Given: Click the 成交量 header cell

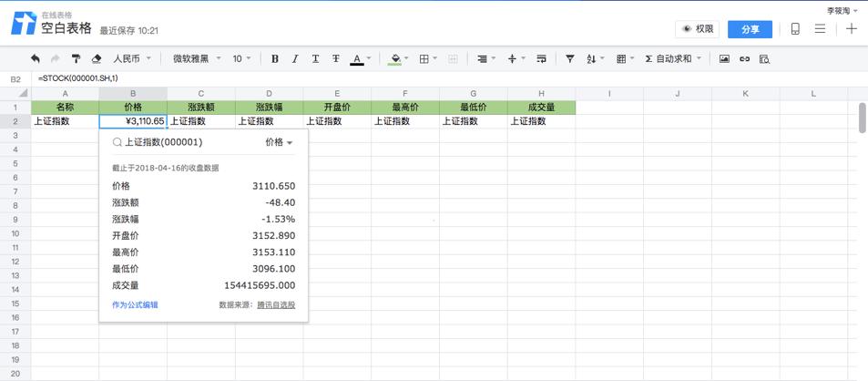Looking at the screenshot, I should (541, 108).
